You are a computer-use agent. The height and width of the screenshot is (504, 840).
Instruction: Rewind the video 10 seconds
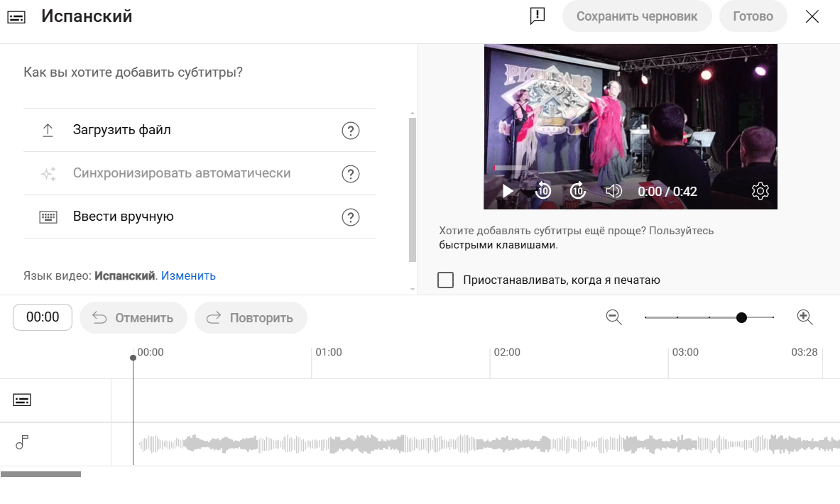click(x=542, y=191)
